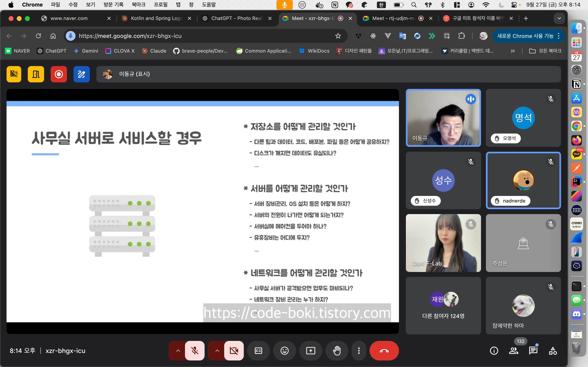The height and width of the screenshot is (367, 588).
Task: Open the chat messages panel
Action: [x=533, y=350]
